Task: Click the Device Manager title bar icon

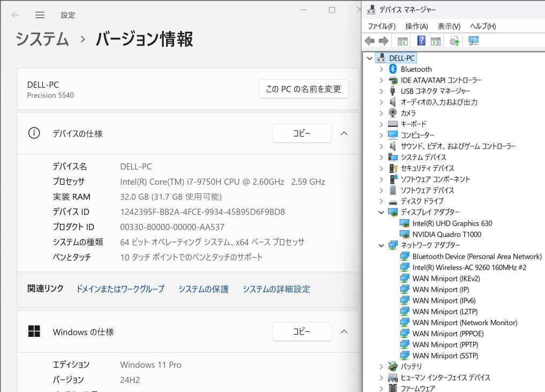Action: 371,10
